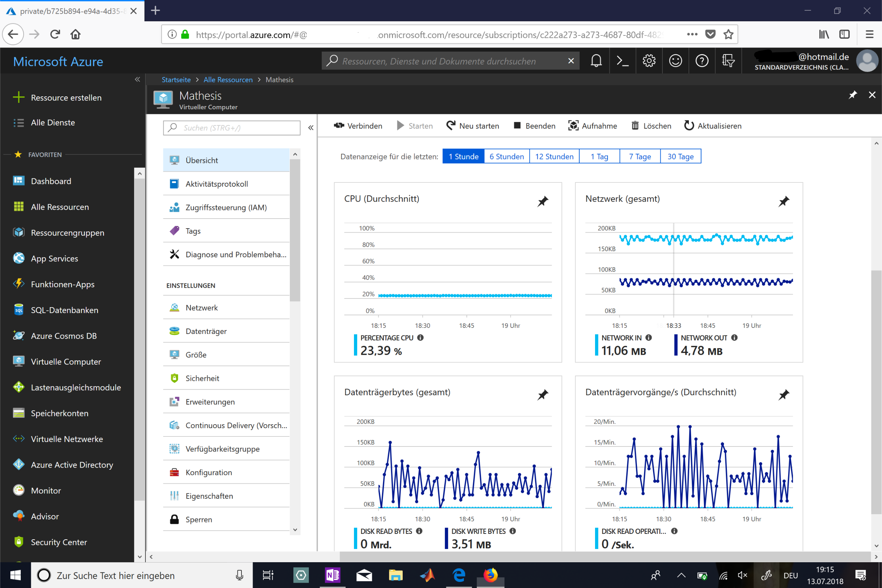
Task: Collapse the resource menu panel
Action: [x=311, y=128]
